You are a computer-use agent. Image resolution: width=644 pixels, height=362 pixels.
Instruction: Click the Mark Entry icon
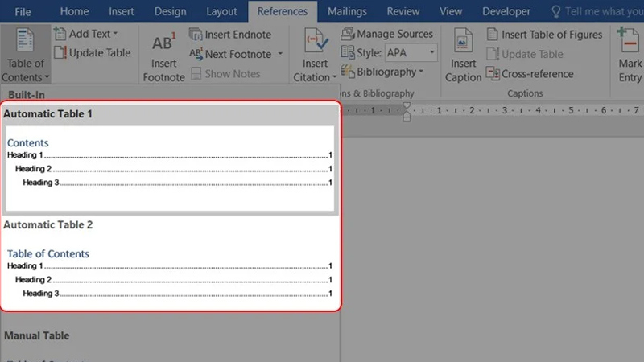629,42
